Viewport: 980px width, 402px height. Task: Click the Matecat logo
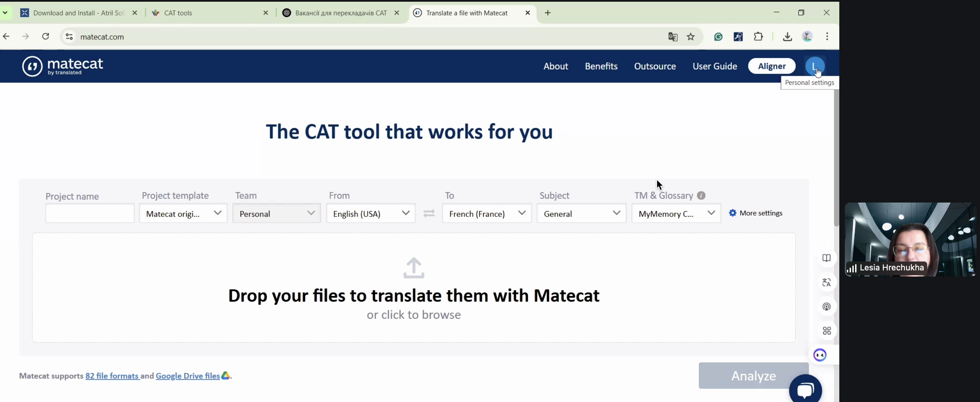[x=63, y=66]
